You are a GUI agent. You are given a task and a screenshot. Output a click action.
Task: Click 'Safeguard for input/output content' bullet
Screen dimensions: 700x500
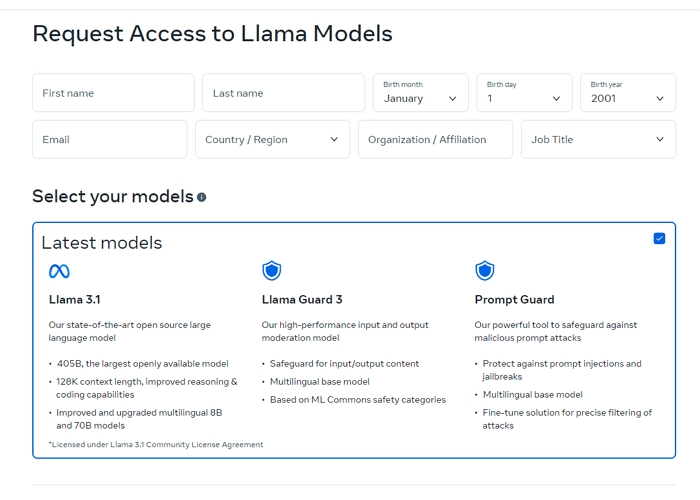tap(344, 364)
